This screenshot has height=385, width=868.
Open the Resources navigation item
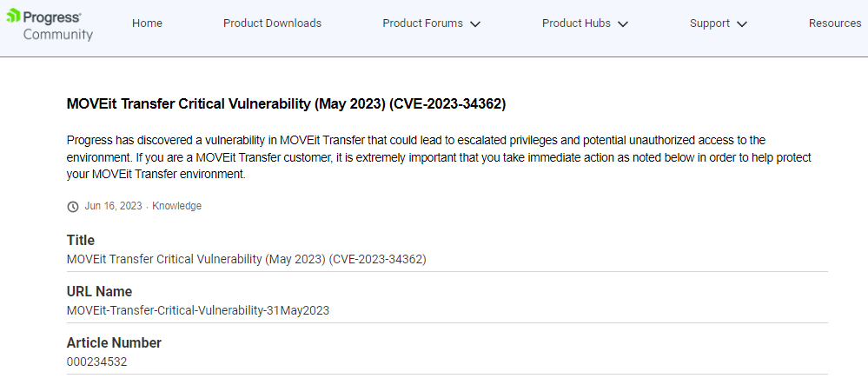834,23
